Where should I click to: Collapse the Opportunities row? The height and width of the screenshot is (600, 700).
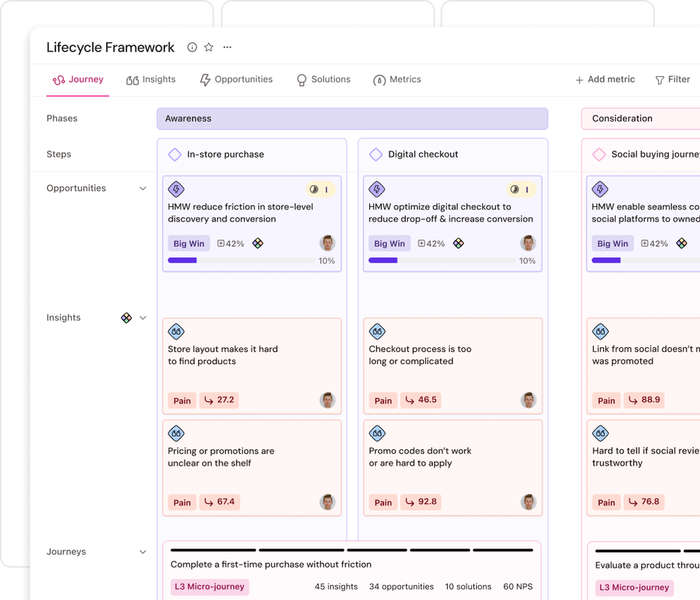click(x=143, y=188)
